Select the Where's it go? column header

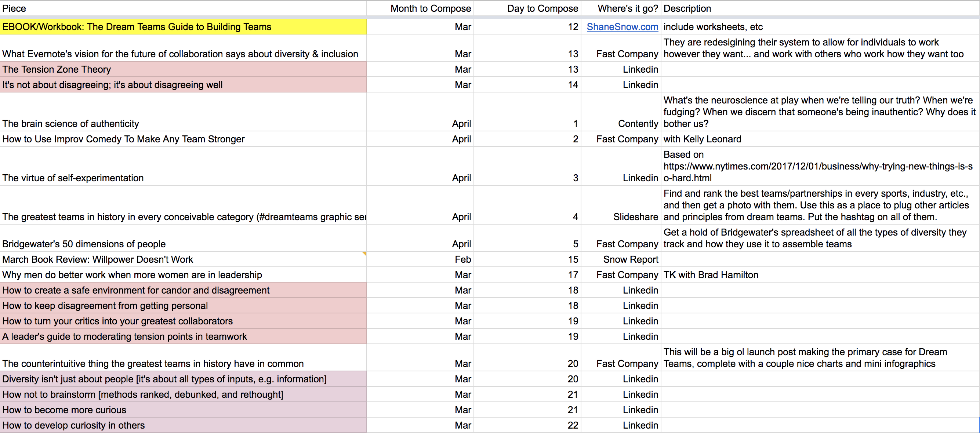[x=627, y=8]
